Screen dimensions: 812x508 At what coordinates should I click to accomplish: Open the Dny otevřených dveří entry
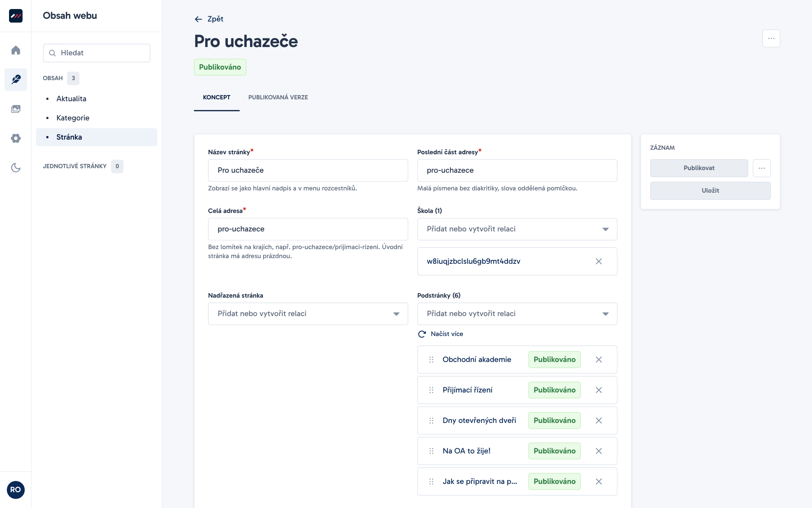click(x=479, y=420)
